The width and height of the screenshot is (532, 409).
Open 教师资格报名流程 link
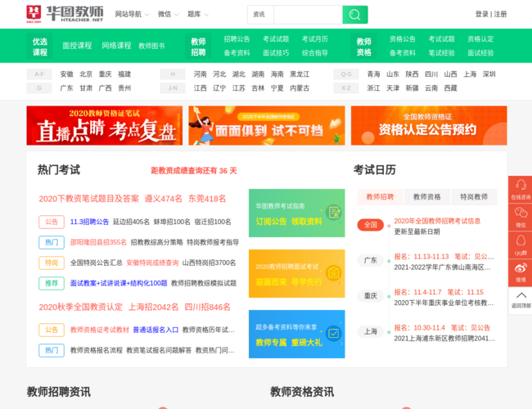[x=97, y=350]
